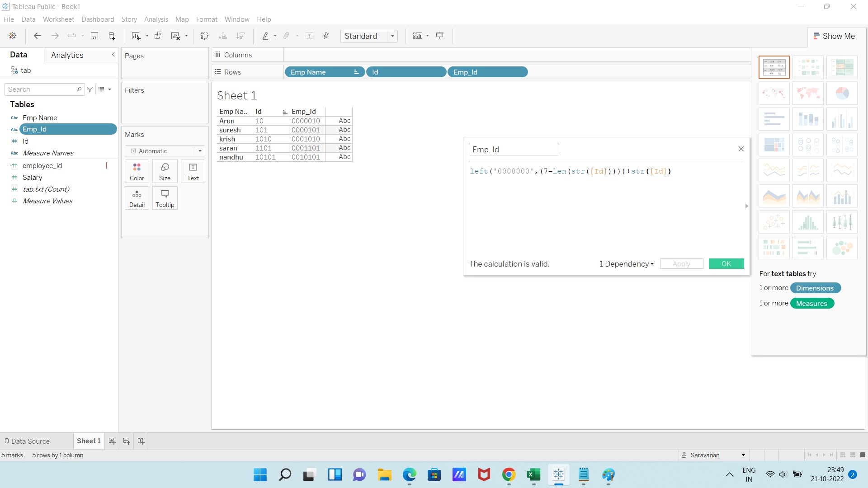868x488 pixels.
Task: Collapse the Data pane with the arrow
Action: [x=113, y=55]
